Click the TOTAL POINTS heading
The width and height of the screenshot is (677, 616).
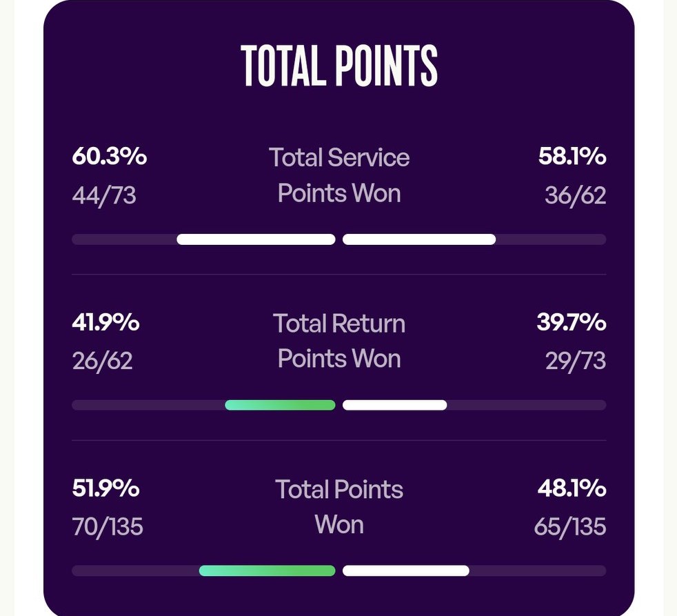(x=339, y=66)
